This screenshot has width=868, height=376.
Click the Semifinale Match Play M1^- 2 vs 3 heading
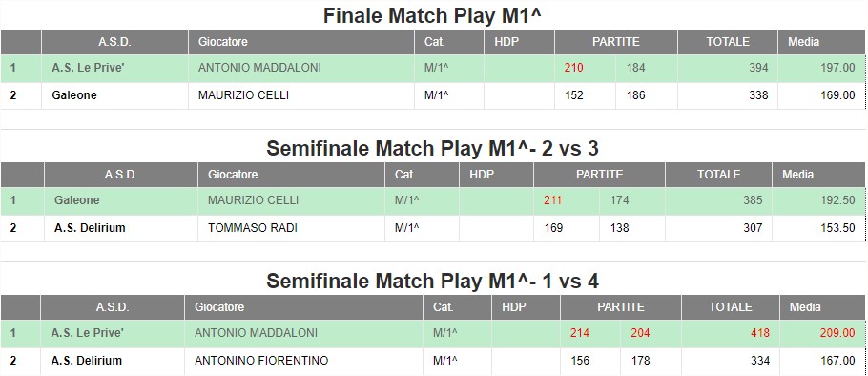(x=432, y=149)
